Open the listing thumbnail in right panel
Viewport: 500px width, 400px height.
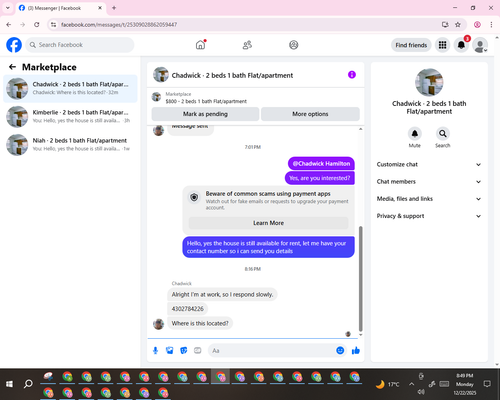coord(429,82)
